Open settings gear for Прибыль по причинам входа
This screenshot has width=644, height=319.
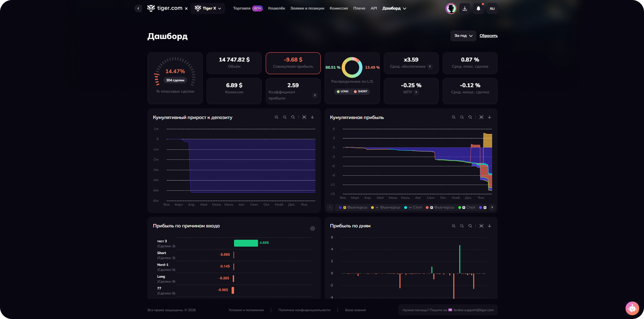(x=312, y=229)
